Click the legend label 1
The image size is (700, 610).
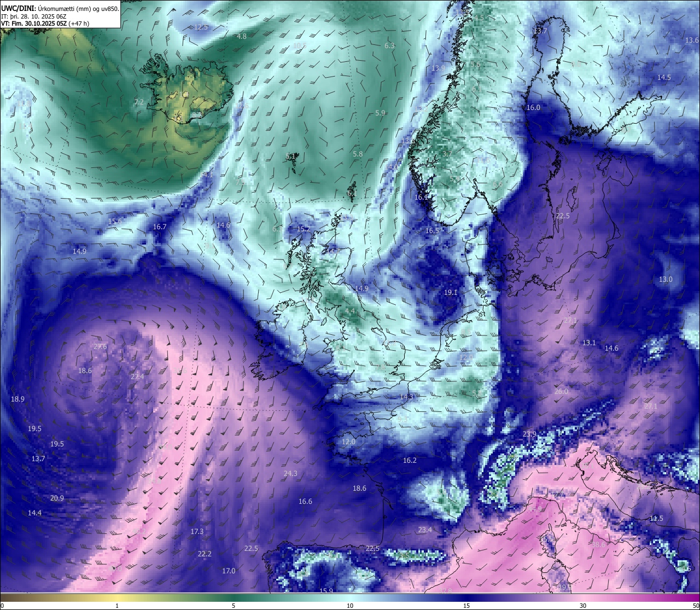tap(117, 606)
